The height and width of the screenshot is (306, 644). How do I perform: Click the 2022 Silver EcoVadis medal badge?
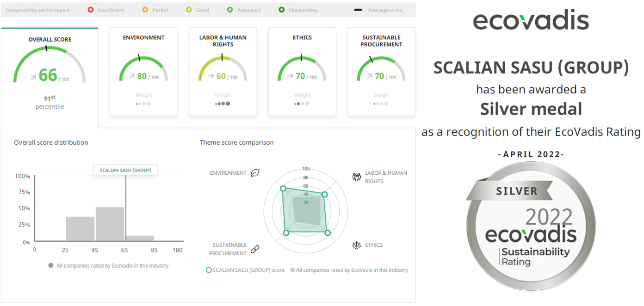531,226
